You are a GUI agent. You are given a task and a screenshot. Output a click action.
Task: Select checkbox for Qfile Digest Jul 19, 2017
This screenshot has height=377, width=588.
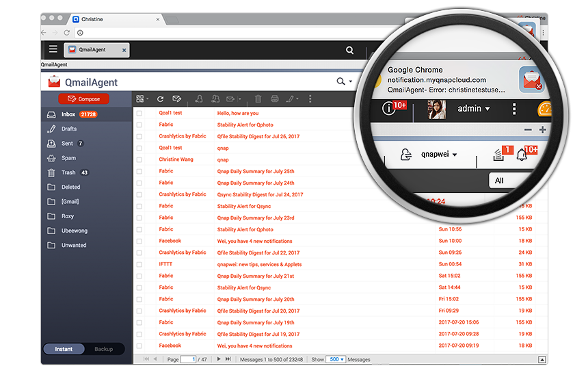click(139, 334)
